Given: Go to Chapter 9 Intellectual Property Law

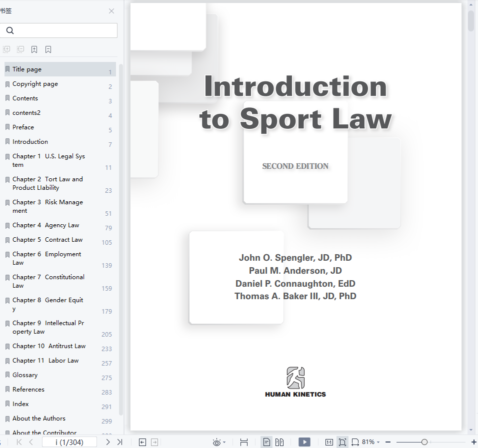Looking at the screenshot, I should (60, 328).
